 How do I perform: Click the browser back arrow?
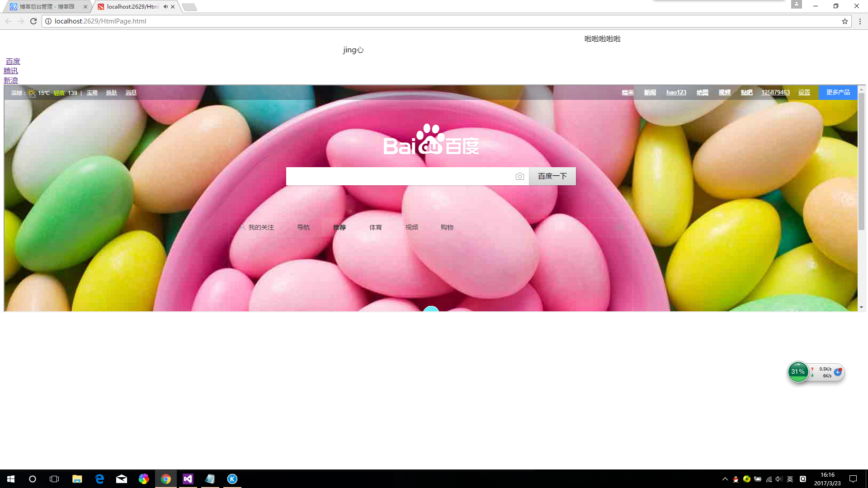[x=8, y=21]
